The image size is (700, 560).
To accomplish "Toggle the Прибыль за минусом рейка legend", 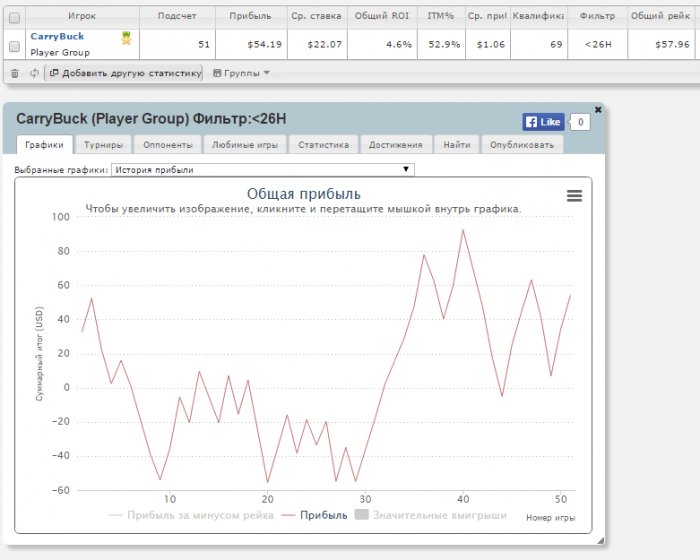I will pyautogui.click(x=191, y=515).
